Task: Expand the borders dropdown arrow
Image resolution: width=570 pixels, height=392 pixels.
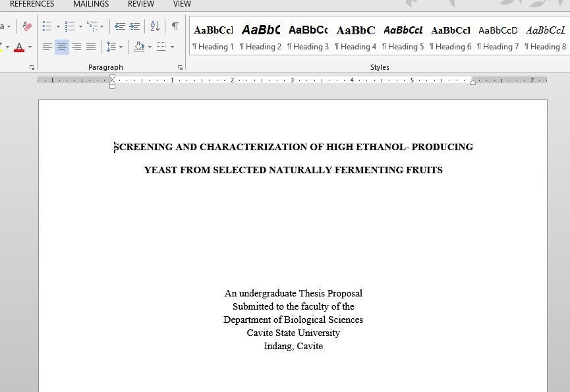Action: point(172,47)
